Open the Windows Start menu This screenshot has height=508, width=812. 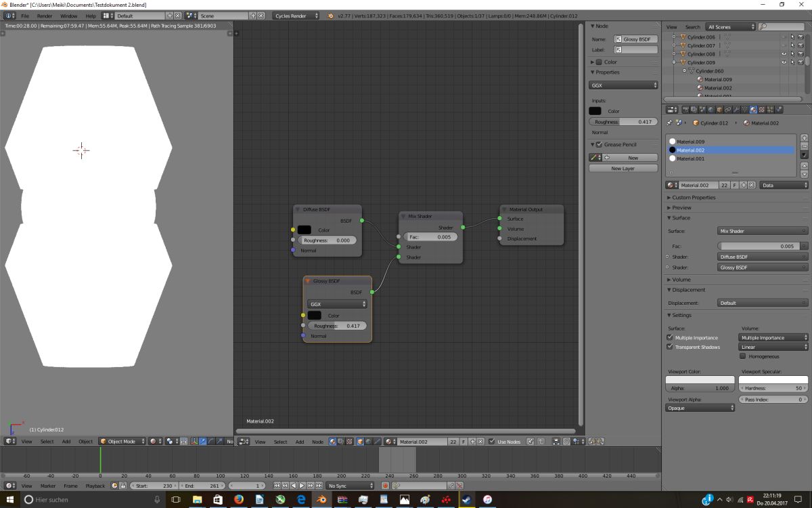[9, 499]
